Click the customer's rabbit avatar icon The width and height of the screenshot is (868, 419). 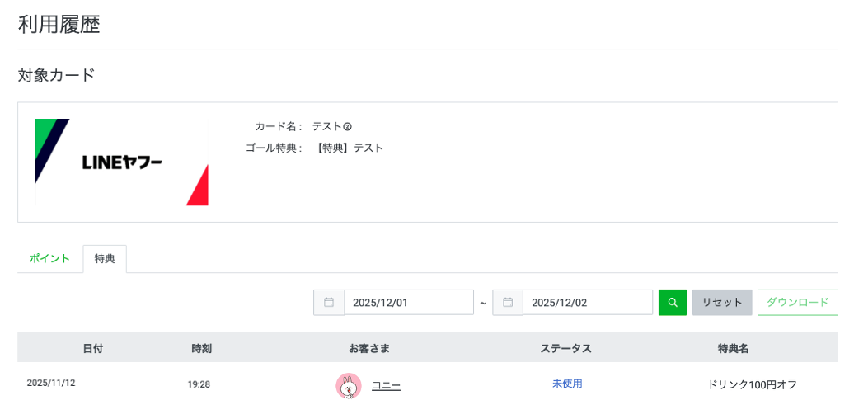point(349,385)
